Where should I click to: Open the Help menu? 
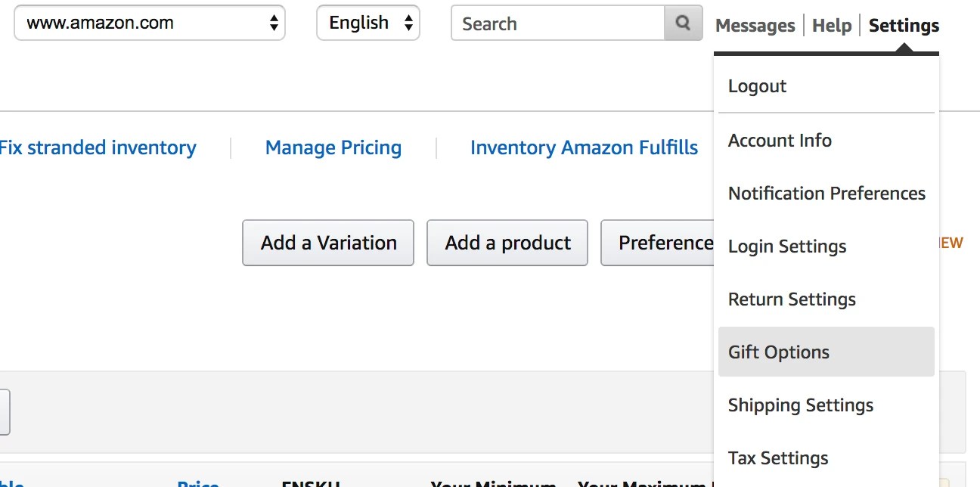[x=831, y=25]
